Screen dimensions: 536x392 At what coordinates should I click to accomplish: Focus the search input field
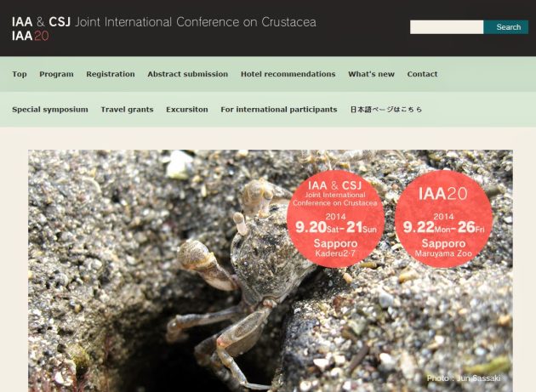[447, 27]
